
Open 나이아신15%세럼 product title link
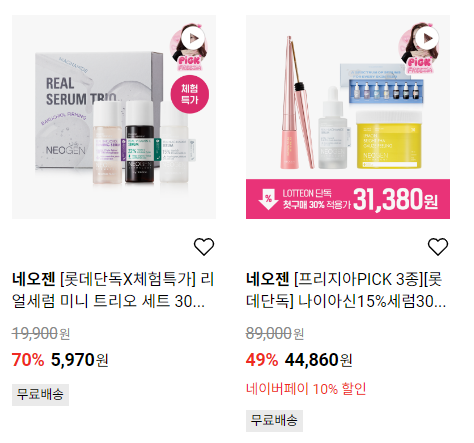346,290
